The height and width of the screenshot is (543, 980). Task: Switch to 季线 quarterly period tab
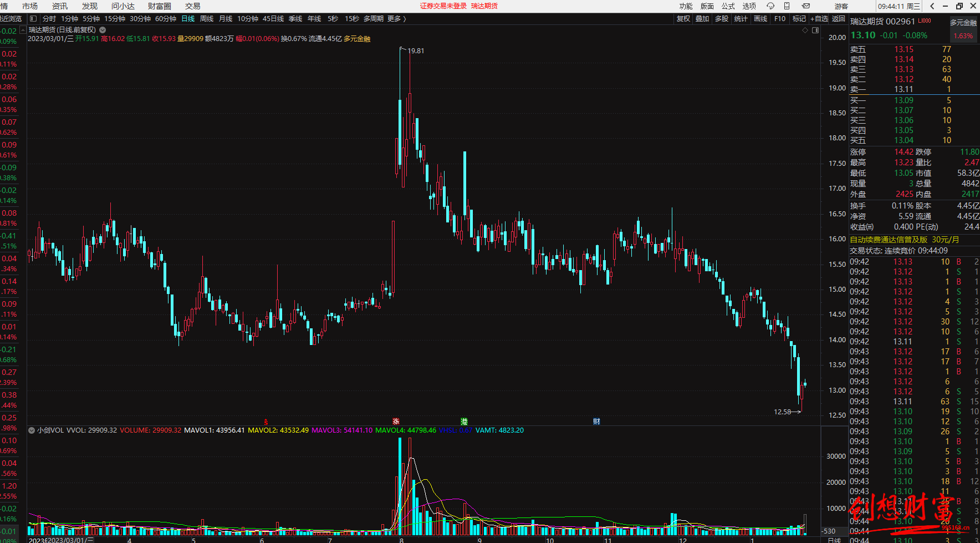tap(295, 19)
